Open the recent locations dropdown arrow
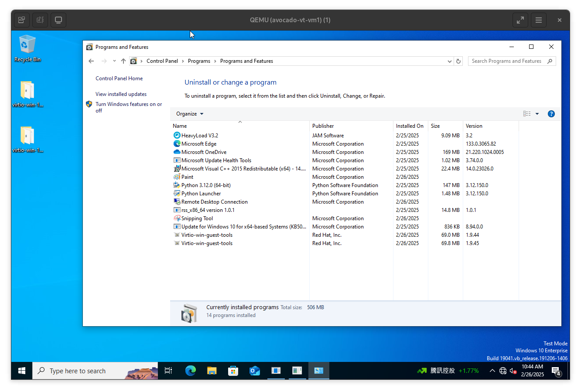Viewport: 581px width, 392px height. coord(114,61)
